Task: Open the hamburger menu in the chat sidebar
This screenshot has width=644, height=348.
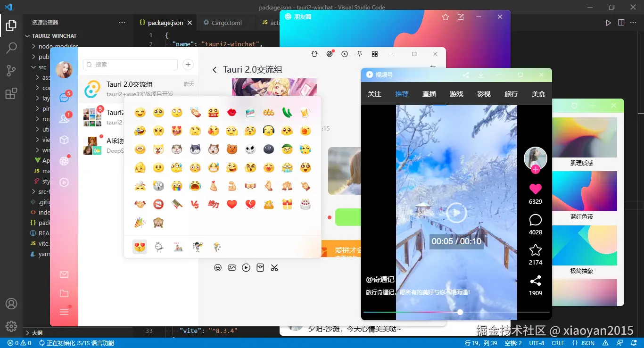Action: pyautogui.click(x=64, y=312)
